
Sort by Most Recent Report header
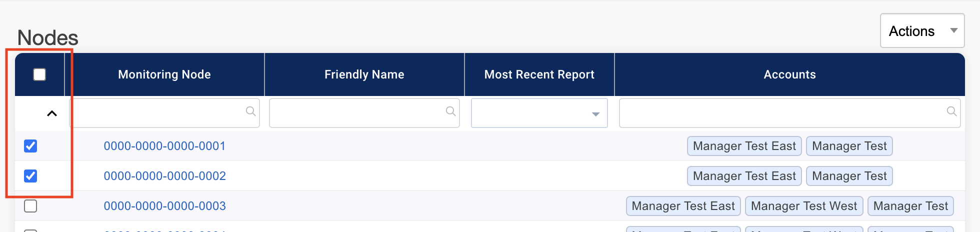(x=539, y=74)
